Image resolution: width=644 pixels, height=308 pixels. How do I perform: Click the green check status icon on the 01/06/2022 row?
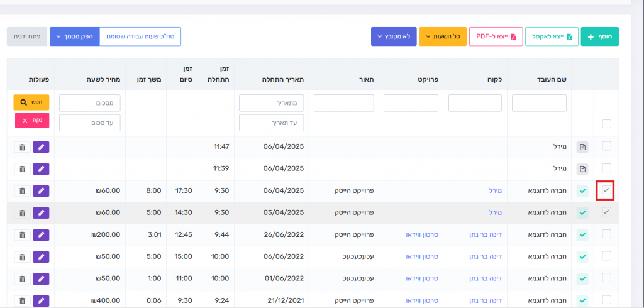[x=582, y=279]
